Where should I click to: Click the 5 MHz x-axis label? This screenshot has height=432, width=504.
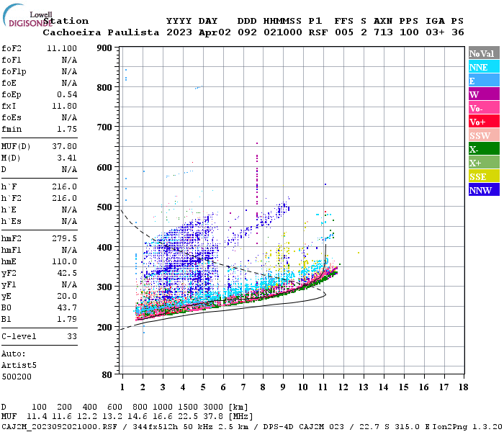click(203, 387)
